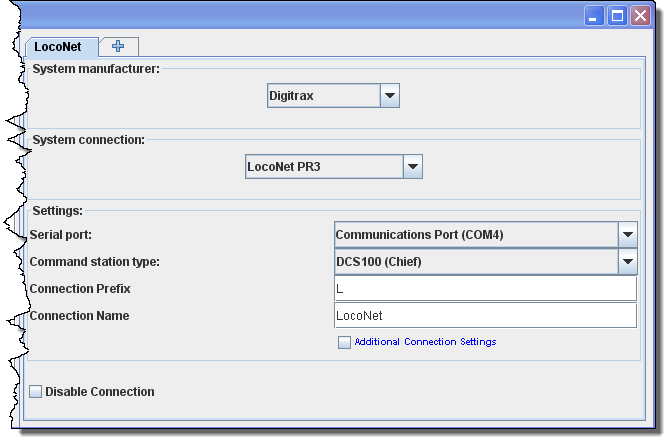Maximize the preferences window
This screenshot has height=445, width=672.
click(x=617, y=15)
